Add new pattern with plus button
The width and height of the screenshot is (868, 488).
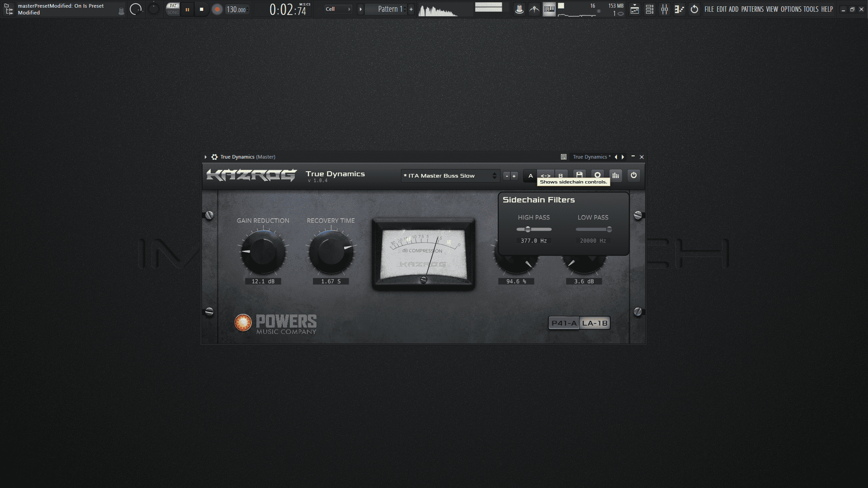coord(411,9)
